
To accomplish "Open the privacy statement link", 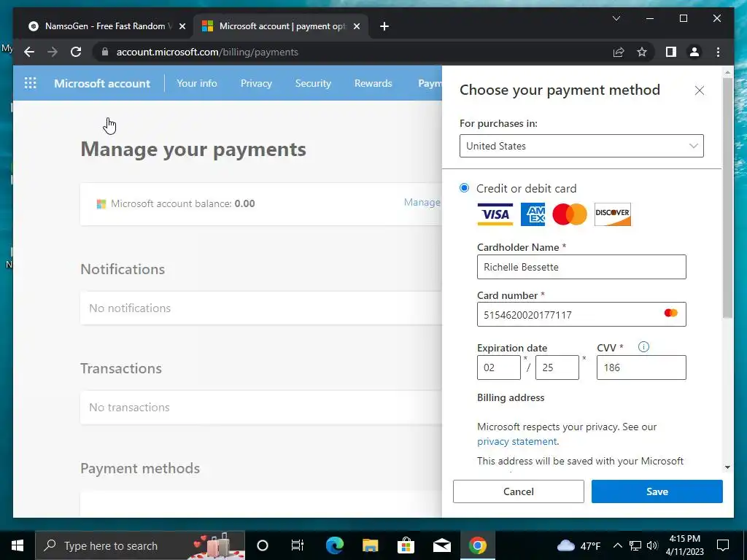I will tap(517, 441).
